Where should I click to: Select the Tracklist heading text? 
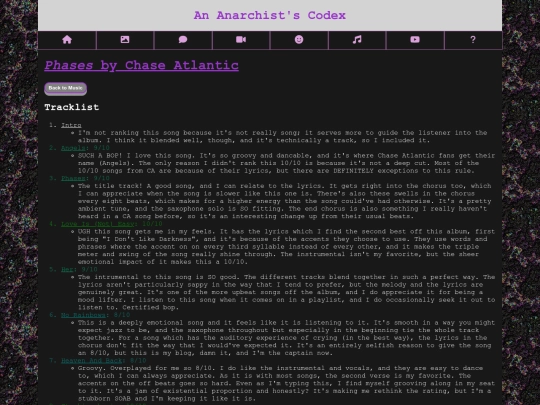click(72, 107)
